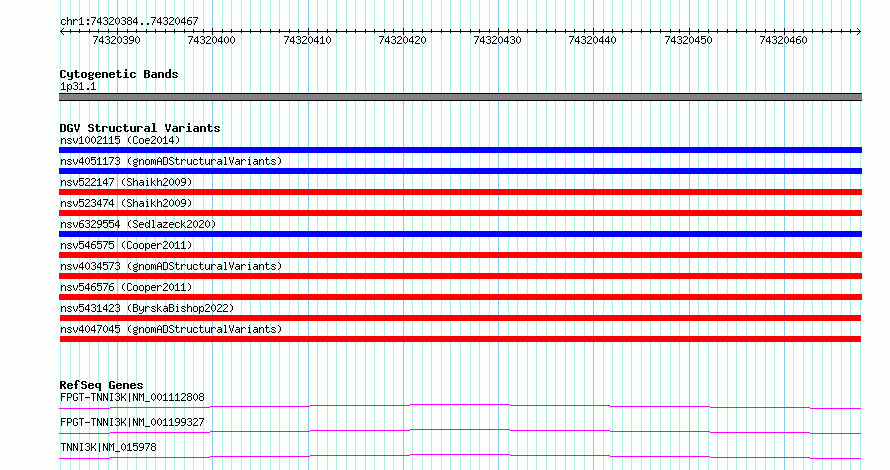Click the nsv5431423 (ByrskaBishop2022) label

click(147, 308)
